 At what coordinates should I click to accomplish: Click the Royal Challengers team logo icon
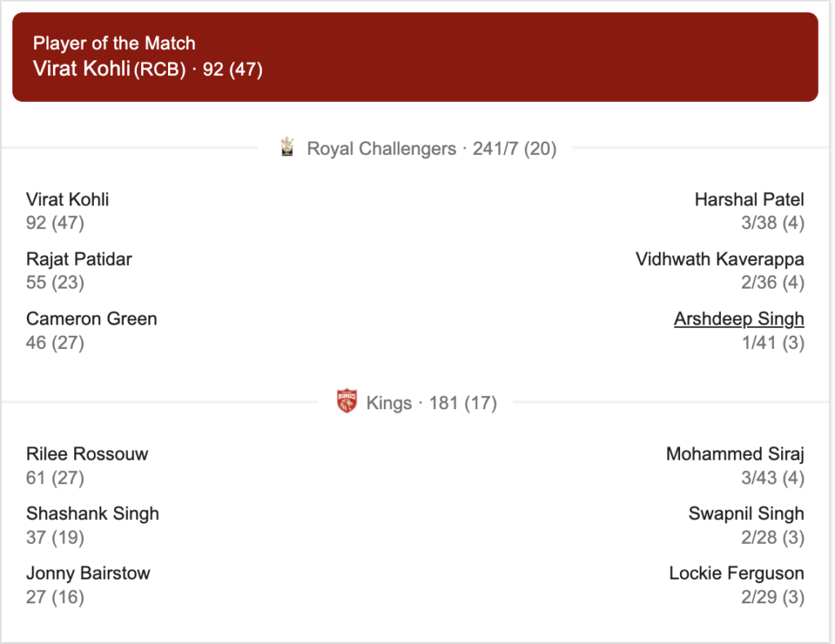[x=288, y=147]
